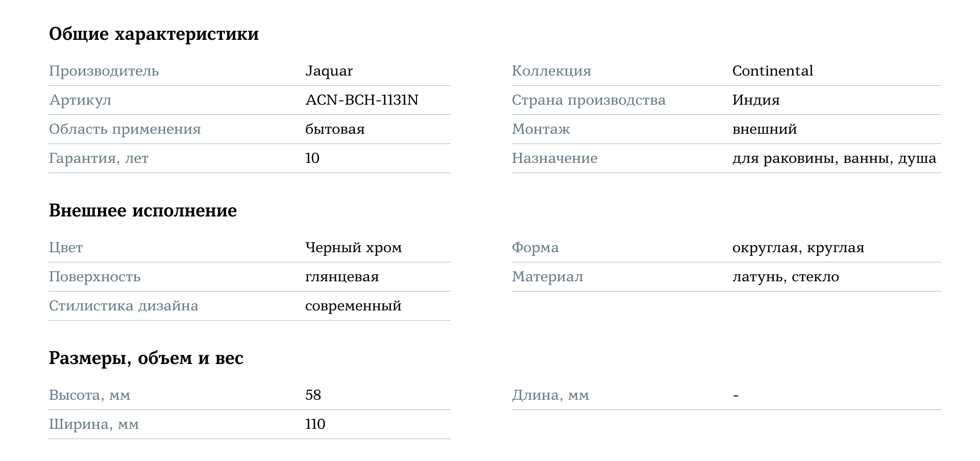Click the Внешнее исполнение heading
This screenshot has height=461, width=980.
142,210
